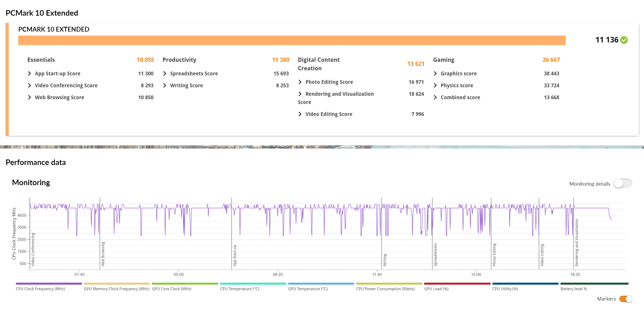Click chevron beside Rendering and Visualization Score

(300, 94)
